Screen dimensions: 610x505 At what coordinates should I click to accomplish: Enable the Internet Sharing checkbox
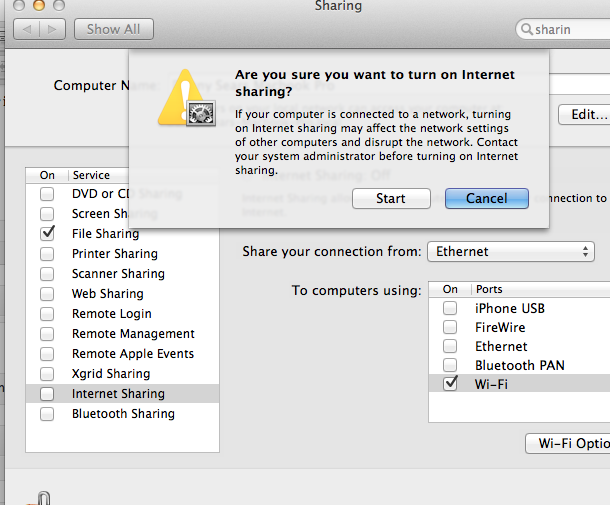[x=47, y=394]
